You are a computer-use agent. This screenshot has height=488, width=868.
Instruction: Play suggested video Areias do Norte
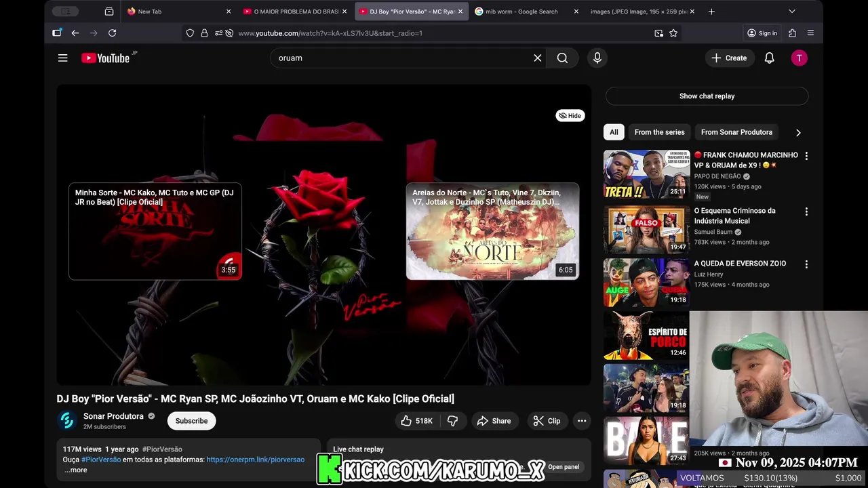coord(492,231)
